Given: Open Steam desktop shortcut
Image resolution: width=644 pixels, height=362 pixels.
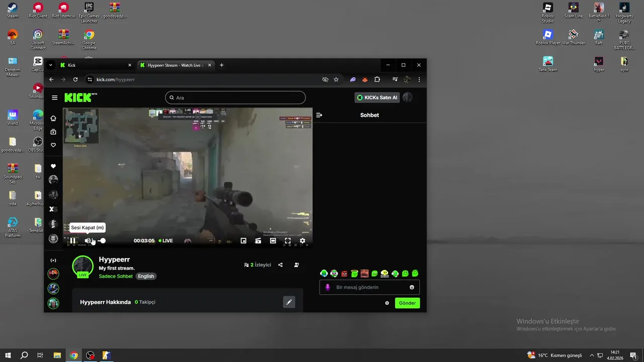Looking at the screenshot, I should pos(13,11).
